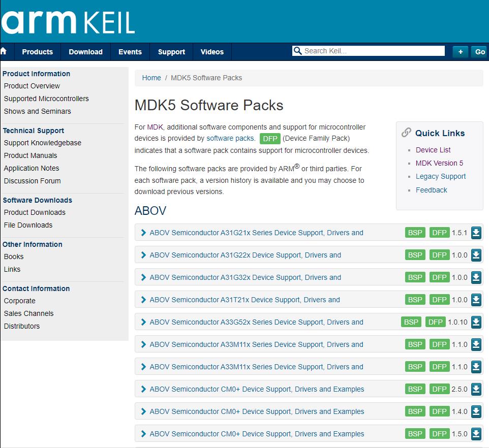Click the Go search button

tap(480, 52)
